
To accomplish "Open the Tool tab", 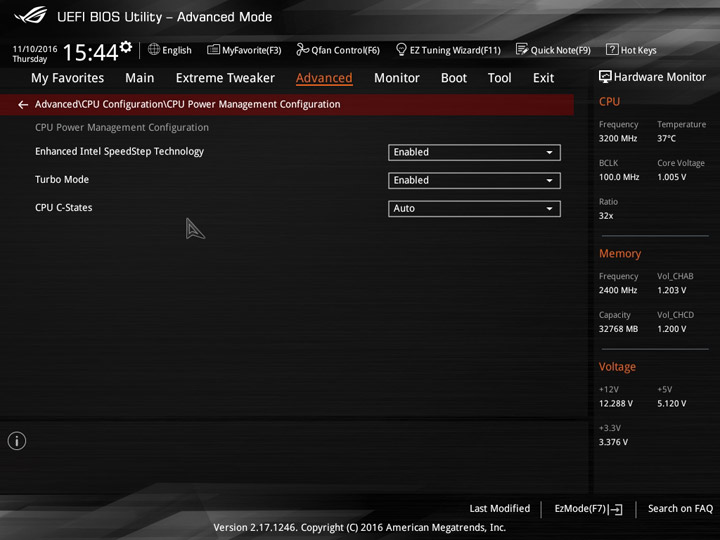I will pos(500,78).
